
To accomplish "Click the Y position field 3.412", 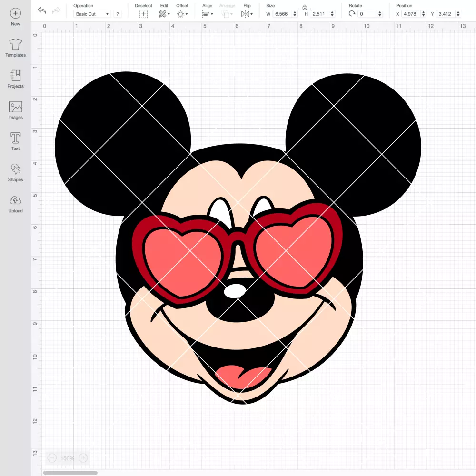I will (446, 14).
